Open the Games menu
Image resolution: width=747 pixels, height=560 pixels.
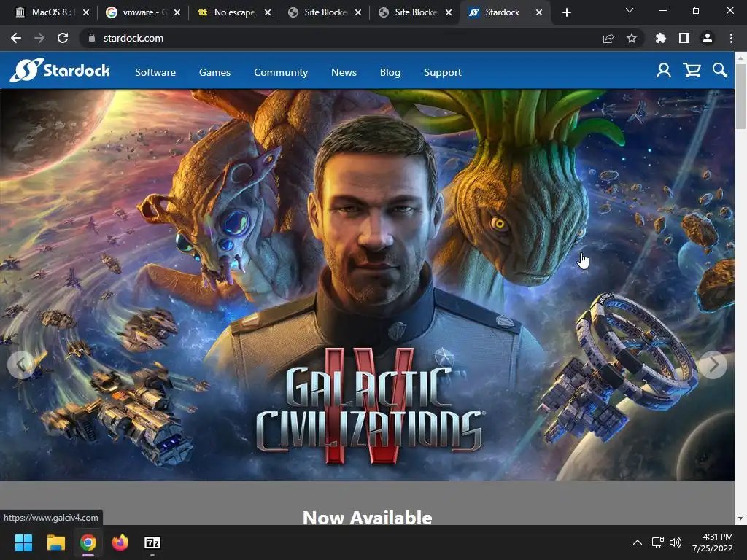click(215, 72)
